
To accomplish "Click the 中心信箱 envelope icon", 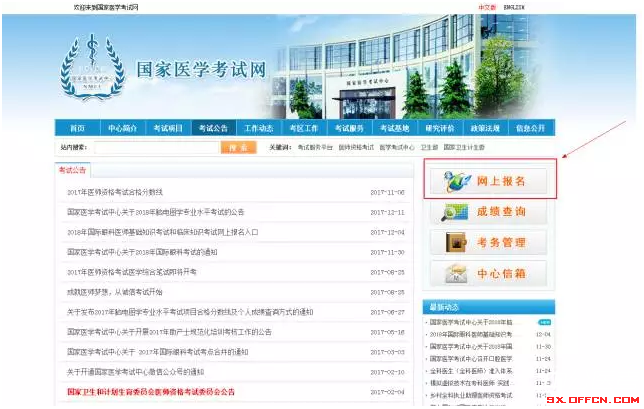I will click(x=456, y=273).
